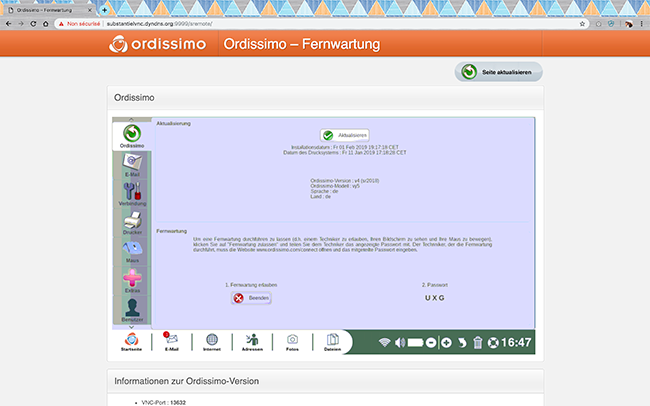Click the lifebuoy help icon
Image resolution: width=650 pixels, height=406 pixels.
click(493, 343)
